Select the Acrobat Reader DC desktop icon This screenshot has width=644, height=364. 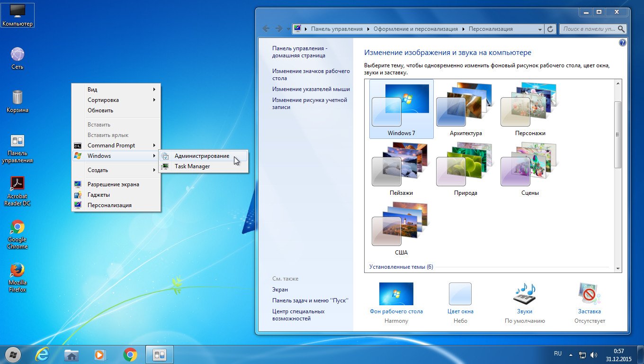[17, 191]
